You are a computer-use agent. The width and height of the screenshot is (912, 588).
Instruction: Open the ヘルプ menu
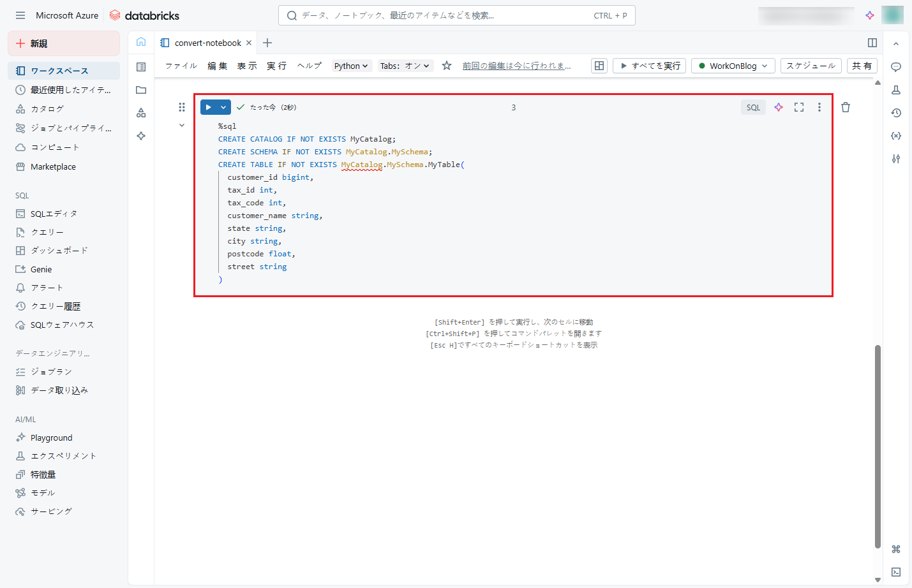[310, 66]
